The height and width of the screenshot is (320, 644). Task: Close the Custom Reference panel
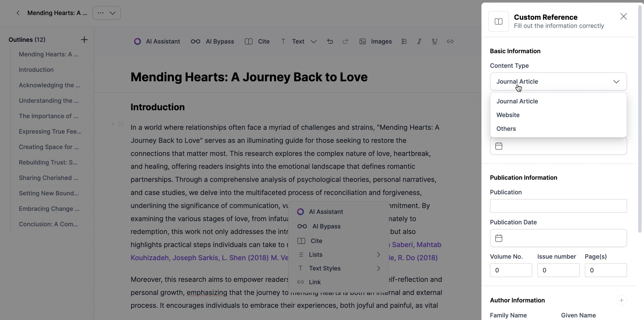coord(623,17)
